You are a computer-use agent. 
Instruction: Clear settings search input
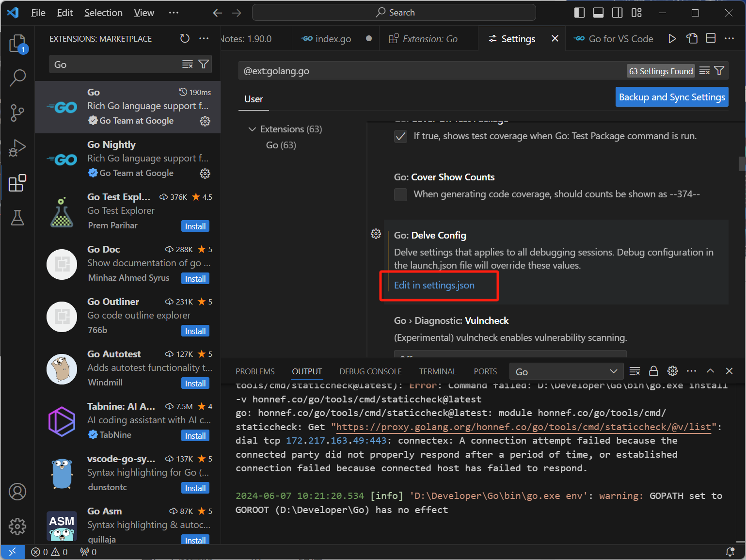click(x=705, y=71)
